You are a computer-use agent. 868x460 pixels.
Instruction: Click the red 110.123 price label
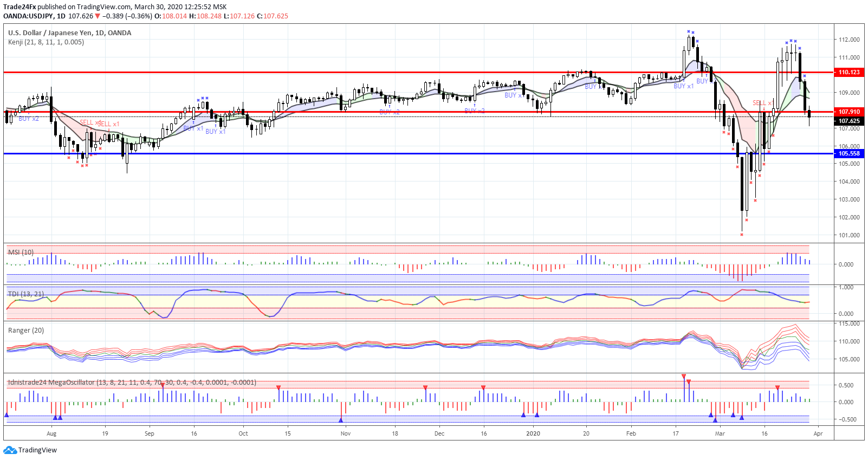point(849,72)
